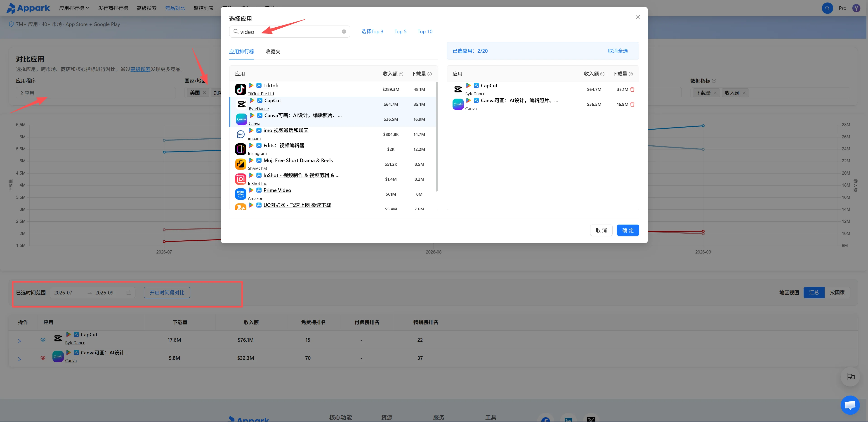Open 监控列表 in the navigation bar
Screen dimensions: 868x422
[x=203, y=8]
